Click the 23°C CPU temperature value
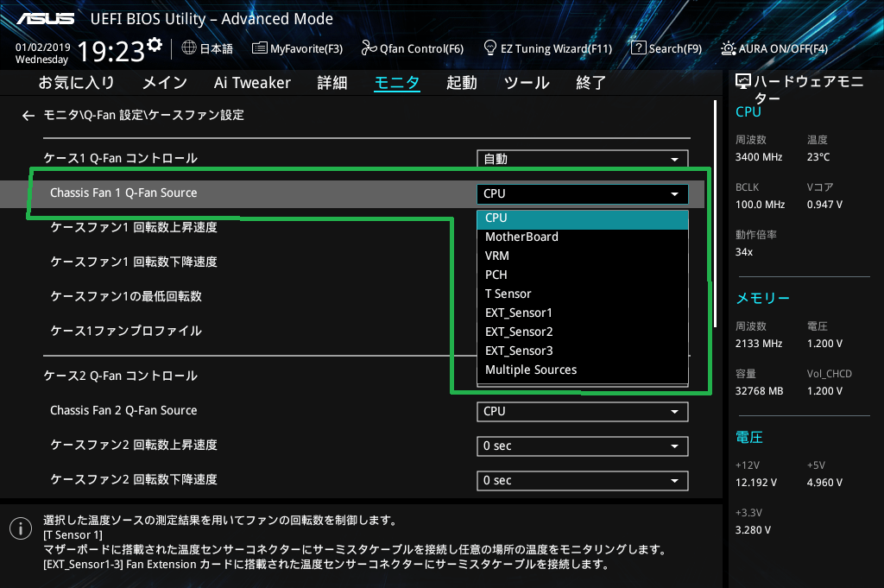The height and width of the screenshot is (588, 884). [818, 157]
